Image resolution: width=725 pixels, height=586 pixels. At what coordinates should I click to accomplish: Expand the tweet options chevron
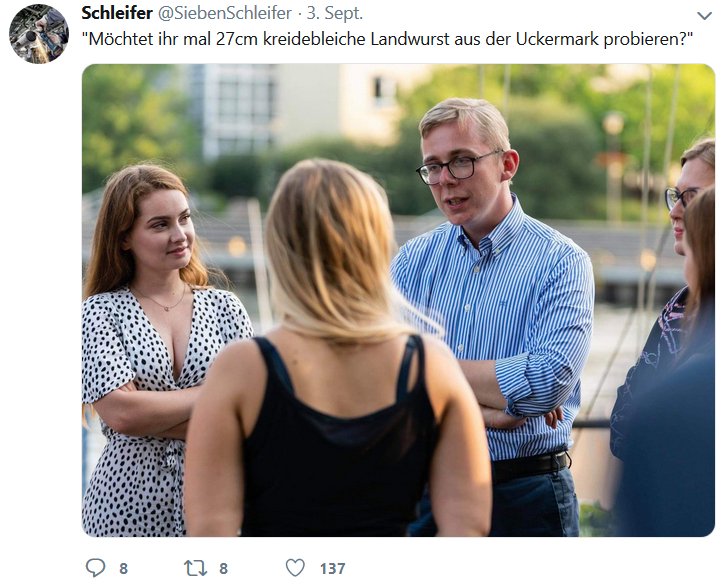click(704, 16)
